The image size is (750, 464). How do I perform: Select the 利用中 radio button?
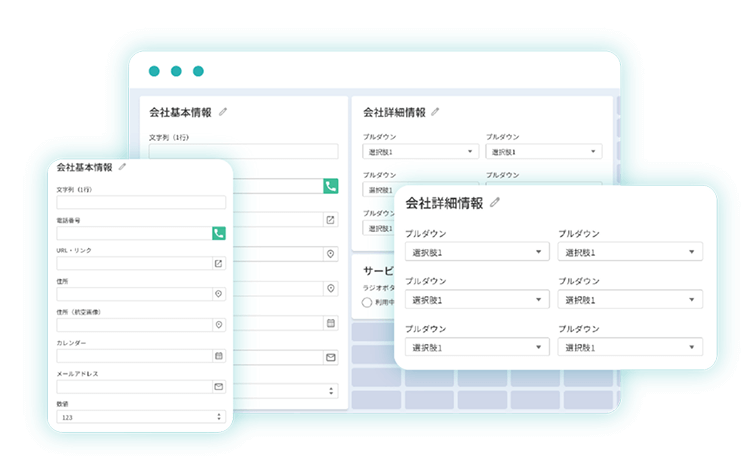367,302
